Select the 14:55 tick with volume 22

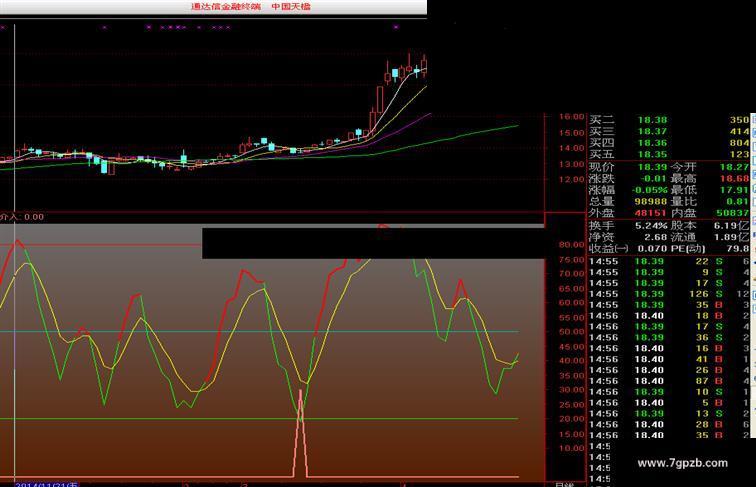tap(668, 261)
